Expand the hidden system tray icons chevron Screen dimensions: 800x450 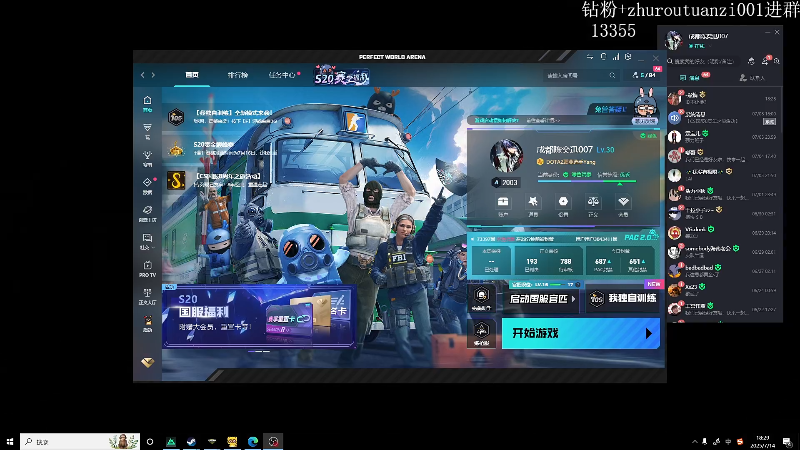694,441
